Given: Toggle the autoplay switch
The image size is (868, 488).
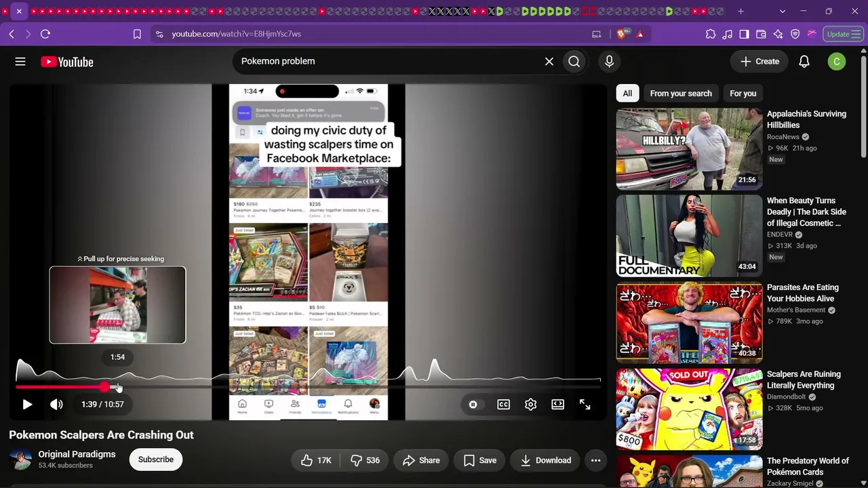Looking at the screenshot, I should (473, 405).
